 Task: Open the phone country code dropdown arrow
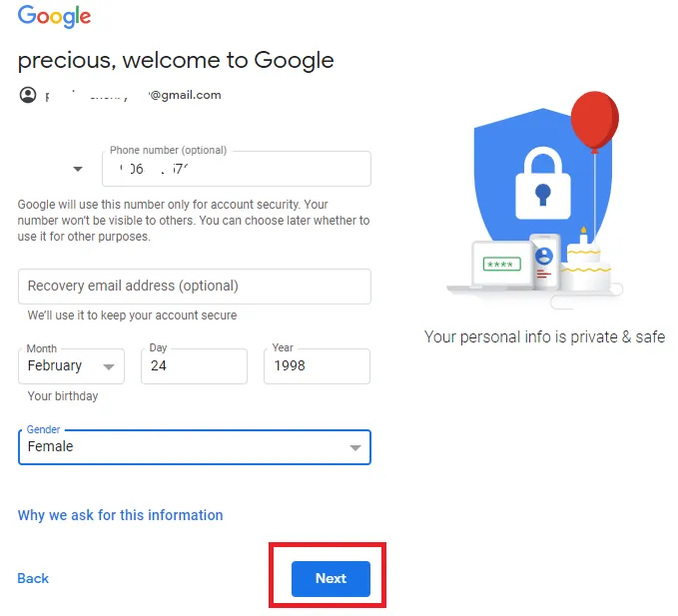(78, 169)
